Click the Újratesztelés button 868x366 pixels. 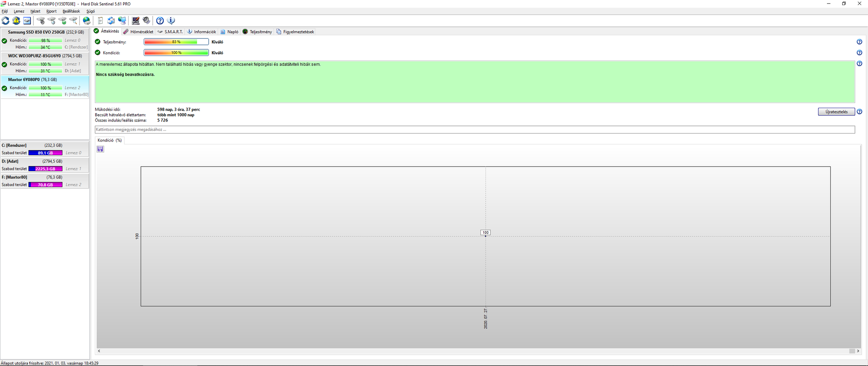pos(836,112)
